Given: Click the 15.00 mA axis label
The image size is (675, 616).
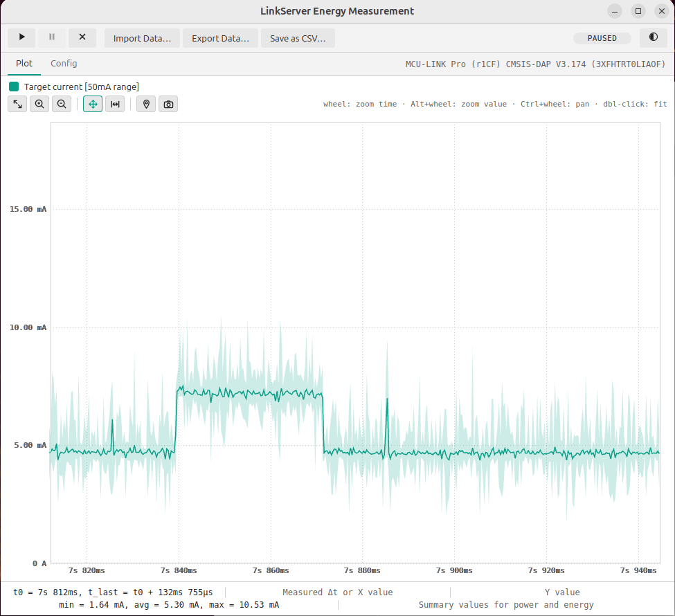Looking at the screenshot, I should tap(28, 209).
